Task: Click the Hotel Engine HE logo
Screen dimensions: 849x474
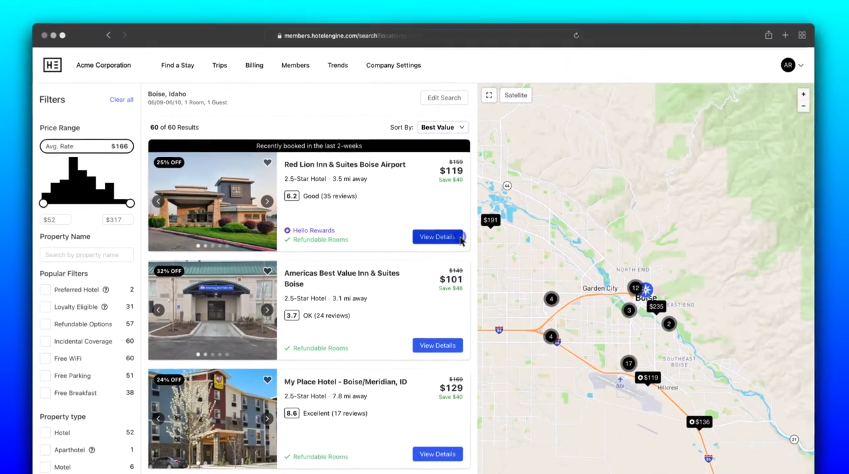Action: [x=53, y=65]
